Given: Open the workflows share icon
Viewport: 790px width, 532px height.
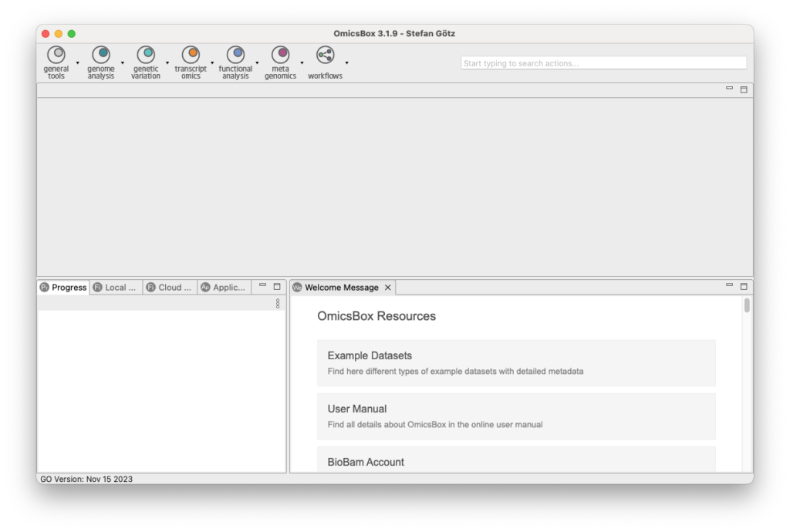Looking at the screenshot, I should [x=325, y=55].
